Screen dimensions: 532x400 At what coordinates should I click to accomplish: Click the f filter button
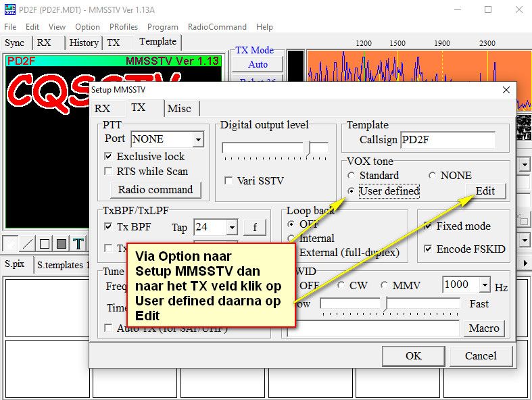pos(255,227)
